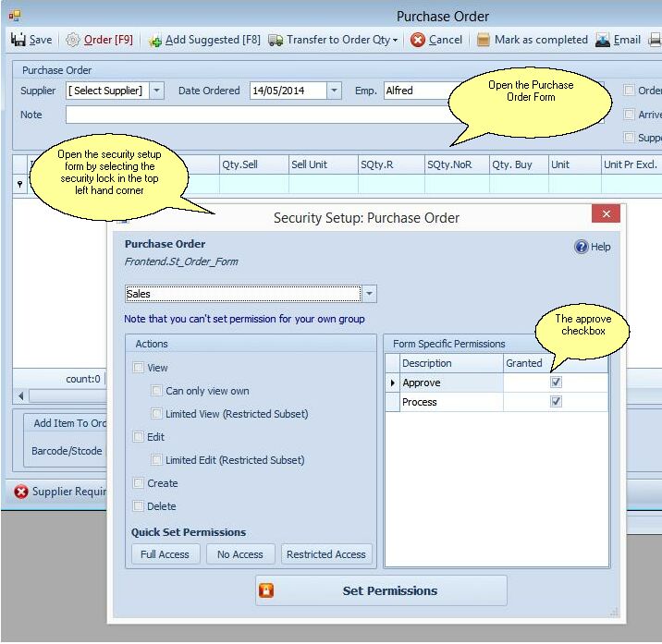The width and height of the screenshot is (662, 644).
Task: Click the Granted column header
Action: click(555, 363)
